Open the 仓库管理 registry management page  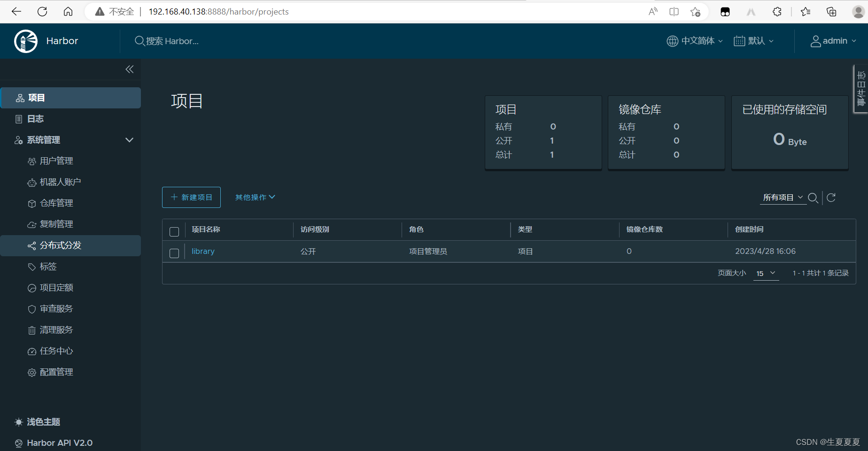pyautogui.click(x=56, y=203)
